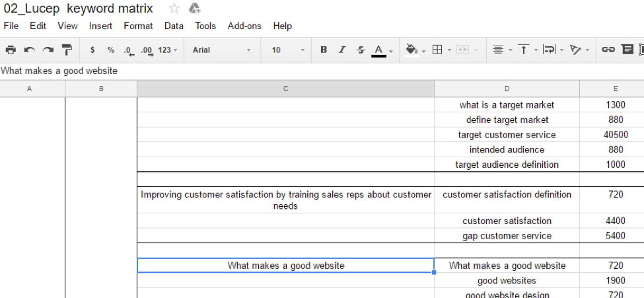
Task: Click the Print icon
Action: [x=11, y=50]
